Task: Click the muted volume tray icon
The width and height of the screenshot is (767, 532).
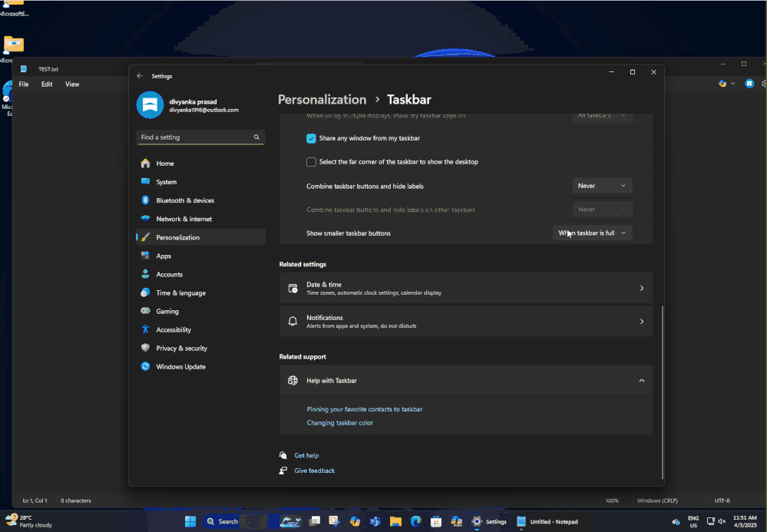Action: (722, 522)
